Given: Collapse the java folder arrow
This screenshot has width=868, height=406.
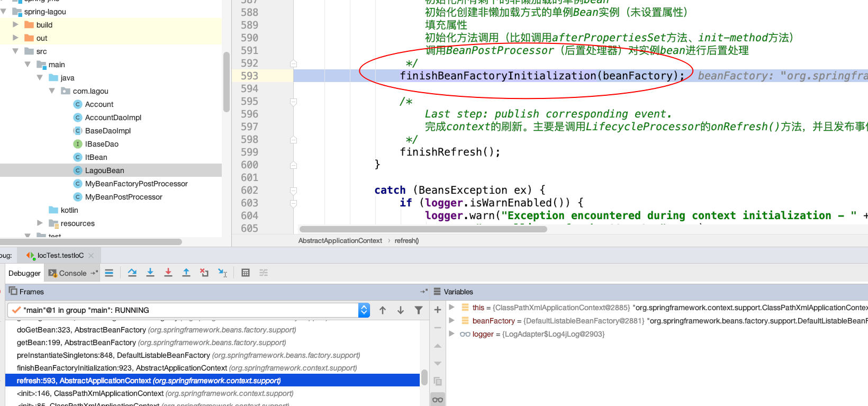Looking at the screenshot, I should (x=40, y=77).
